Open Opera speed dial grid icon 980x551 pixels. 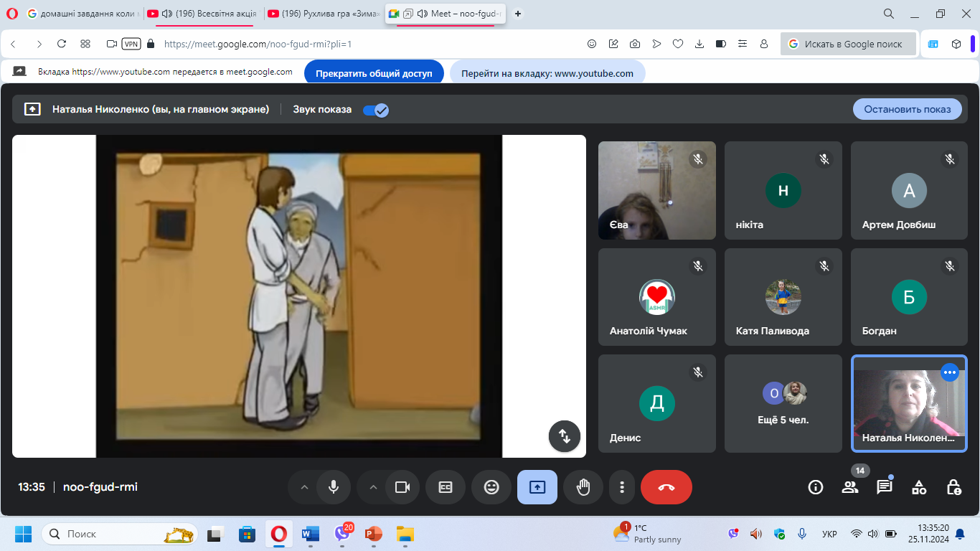point(85,44)
